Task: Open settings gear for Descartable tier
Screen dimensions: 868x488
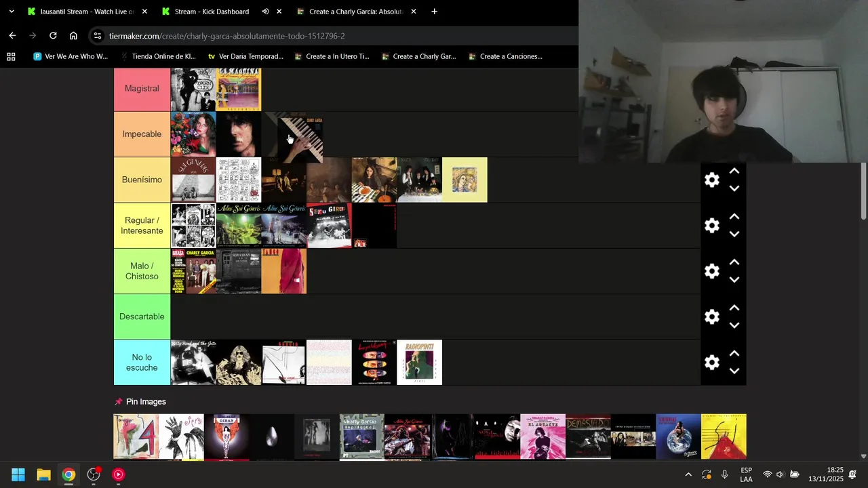Action: 711,317
